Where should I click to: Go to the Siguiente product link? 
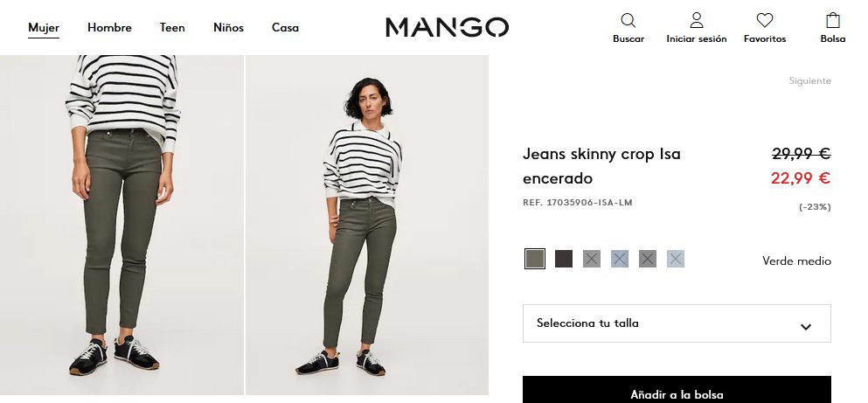[810, 80]
